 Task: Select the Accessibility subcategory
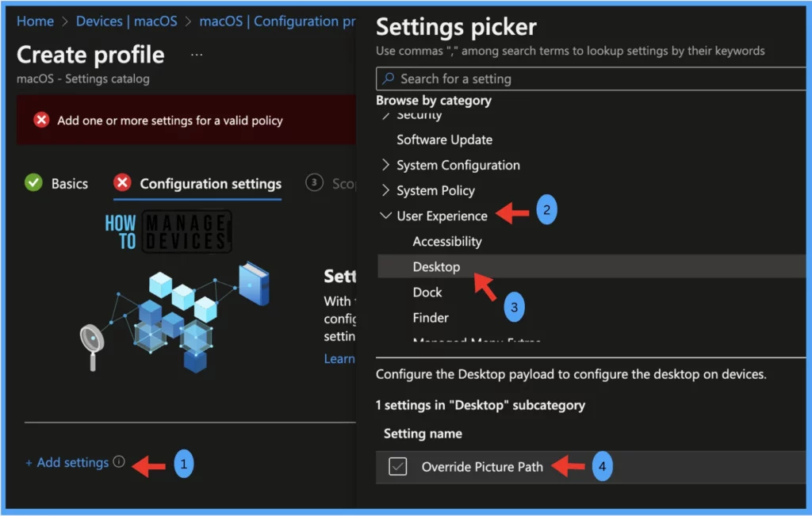447,241
